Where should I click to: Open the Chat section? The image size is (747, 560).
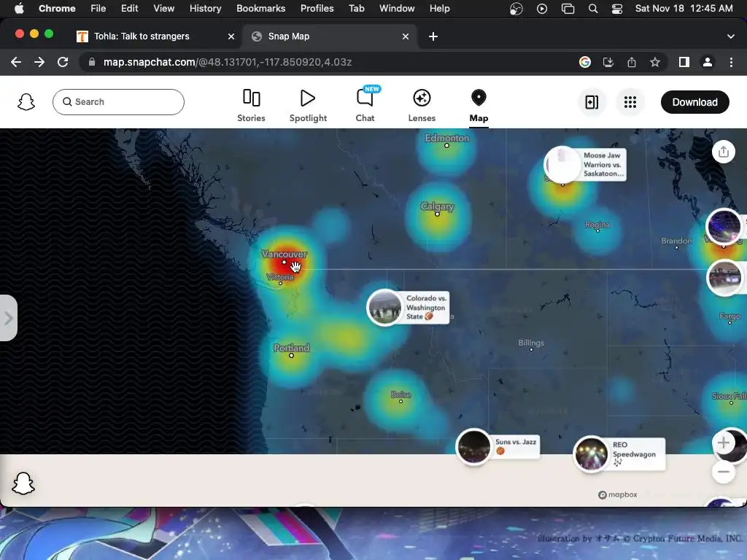tap(365, 106)
